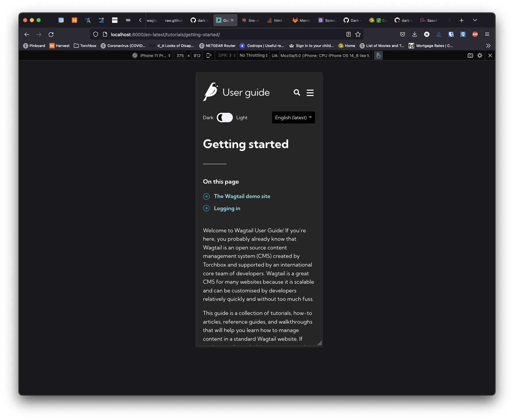Go back using browser back arrow
This screenshot has height=420, width=514.
pos(27,34)
